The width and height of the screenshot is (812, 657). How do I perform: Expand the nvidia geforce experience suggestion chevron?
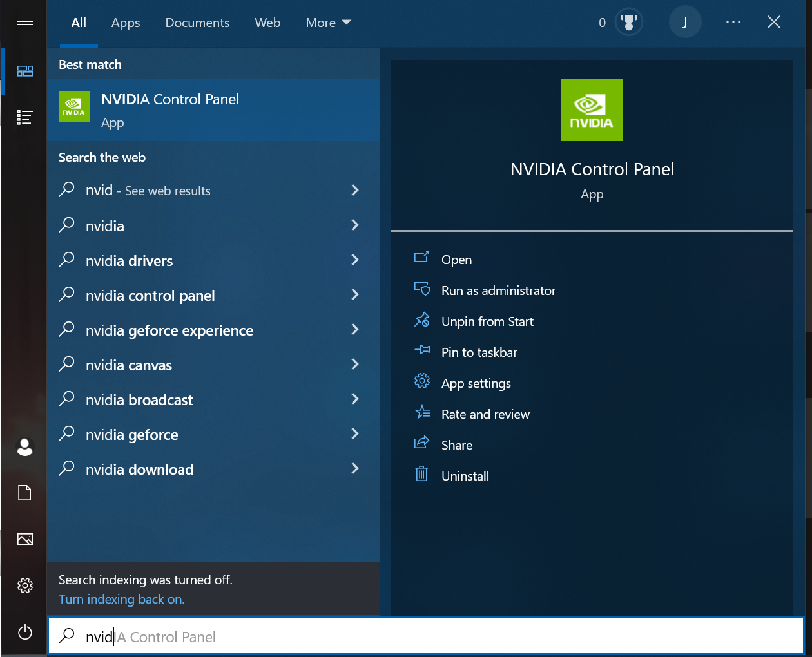point(354,330)
